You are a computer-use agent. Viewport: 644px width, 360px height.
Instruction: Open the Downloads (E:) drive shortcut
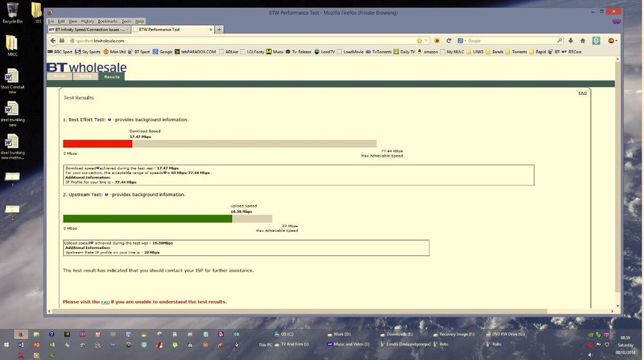point(396,334)
